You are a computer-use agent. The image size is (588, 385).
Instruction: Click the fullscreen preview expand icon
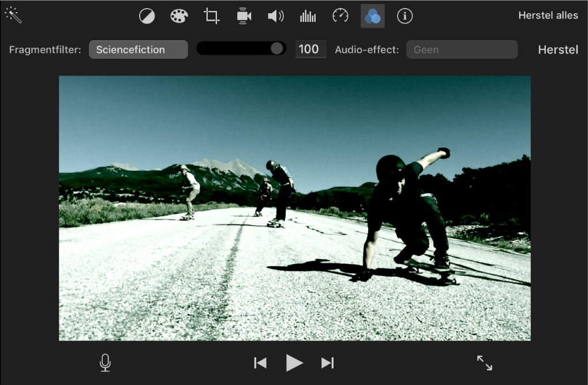click(x=484, y=363)
